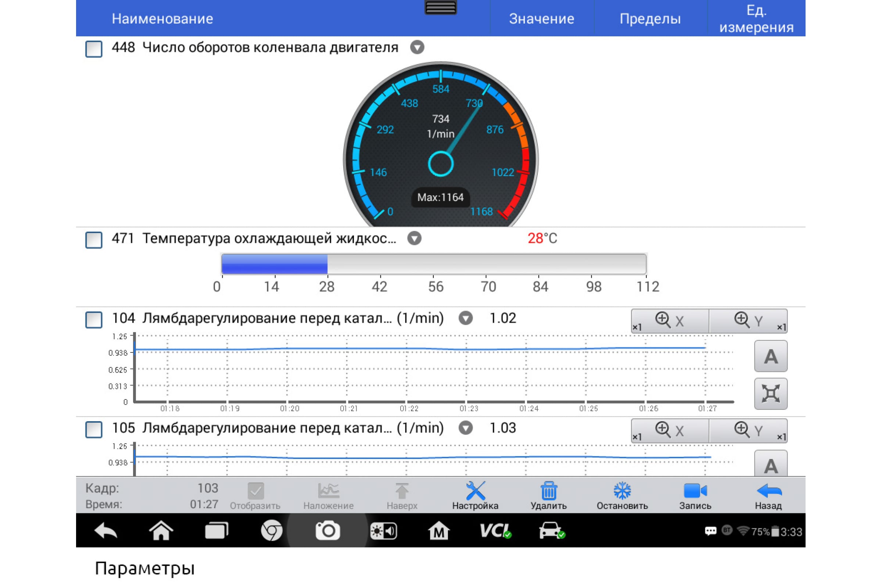Zoom X axis on graph 104
The height and width of the screenshot is (588, 882).
pos(670,321)
